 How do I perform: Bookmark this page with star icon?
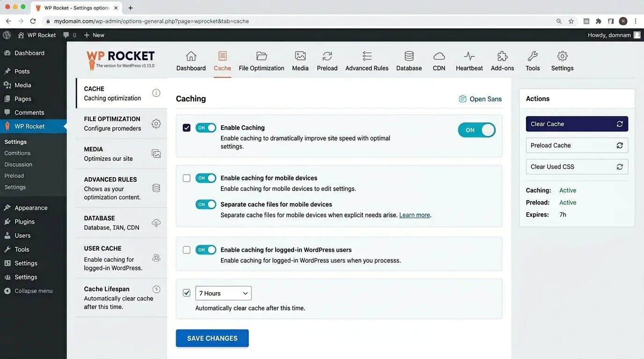point(571,21)
